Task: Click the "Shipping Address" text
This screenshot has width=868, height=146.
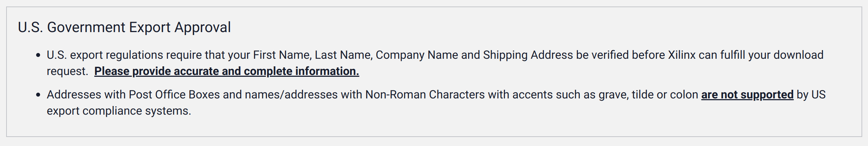Action: (528, 55)
